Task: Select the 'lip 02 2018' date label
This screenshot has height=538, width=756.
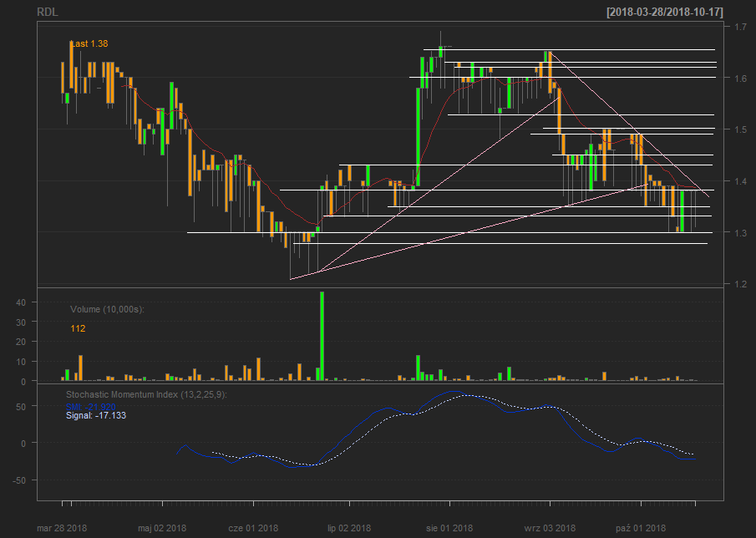Action: pos(349,528)
